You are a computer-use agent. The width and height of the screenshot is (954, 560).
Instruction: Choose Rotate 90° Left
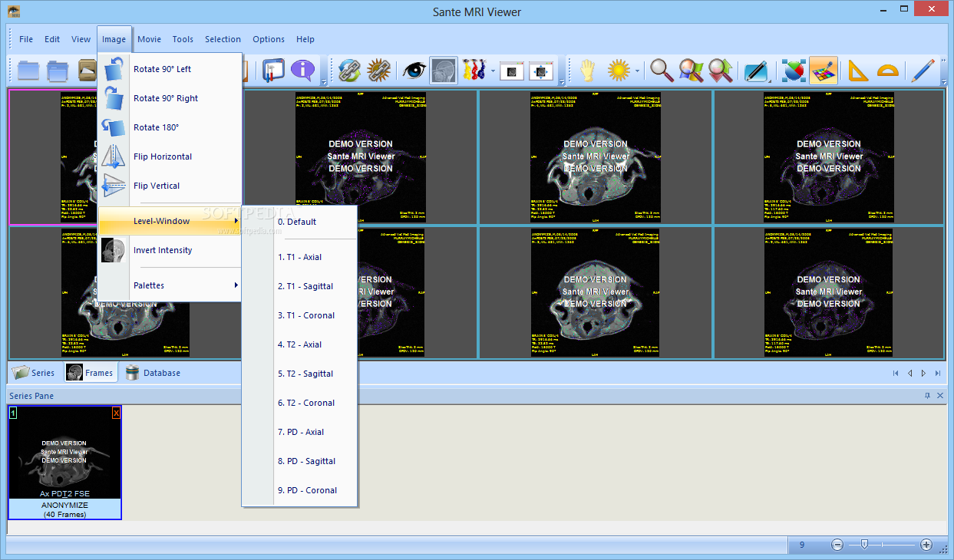pos(170,69)
